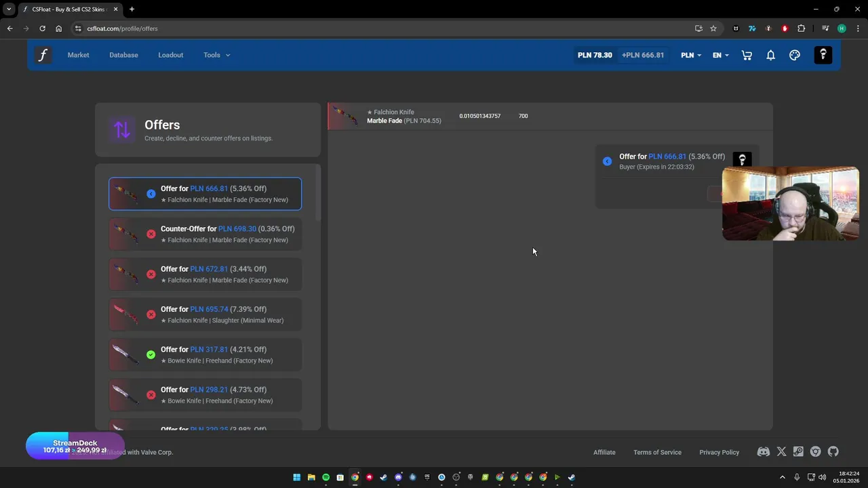
Task: Select the Slaughter offer for PLN 695.74
Action: pos(205,314)
